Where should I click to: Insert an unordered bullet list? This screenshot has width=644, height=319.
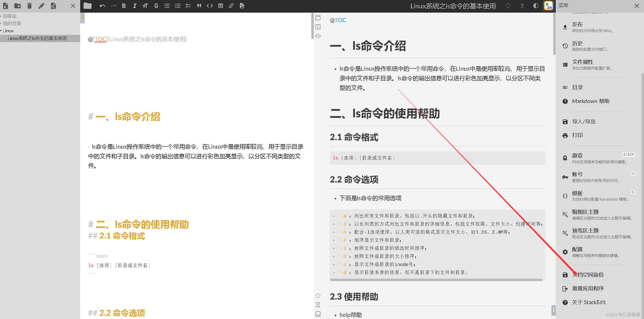(x=167, y=6)
